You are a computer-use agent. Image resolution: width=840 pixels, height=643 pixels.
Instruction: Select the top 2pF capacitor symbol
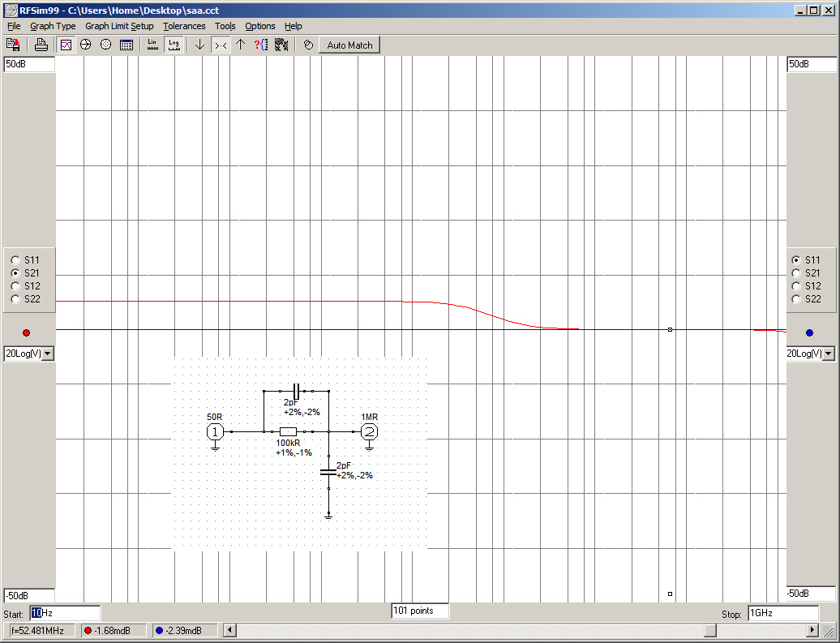[296, 391]
